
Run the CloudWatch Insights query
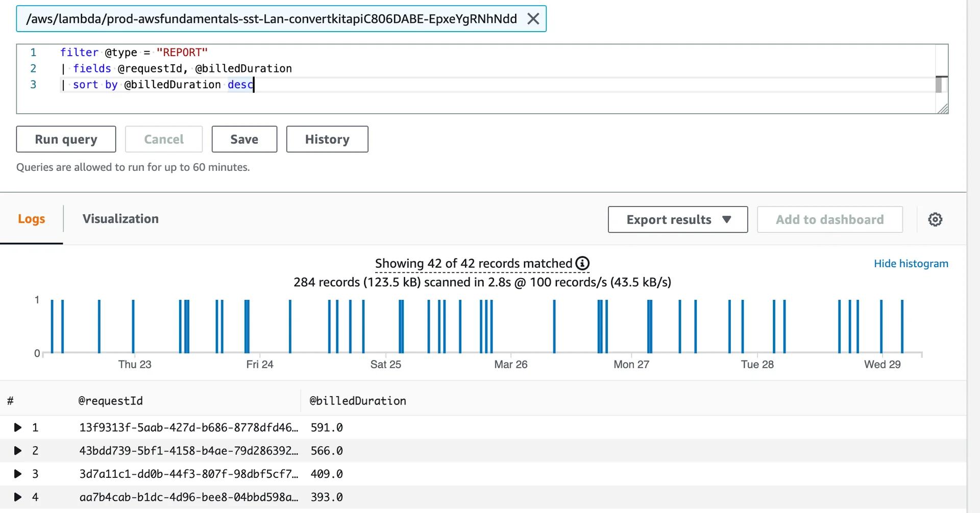pyautogui.click(x=66, y=139)
